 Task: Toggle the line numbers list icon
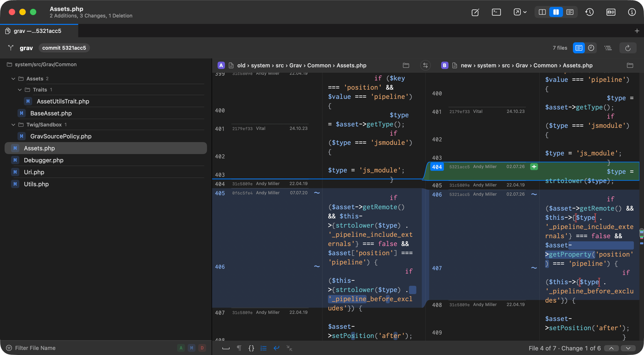(x=264, y=348)
